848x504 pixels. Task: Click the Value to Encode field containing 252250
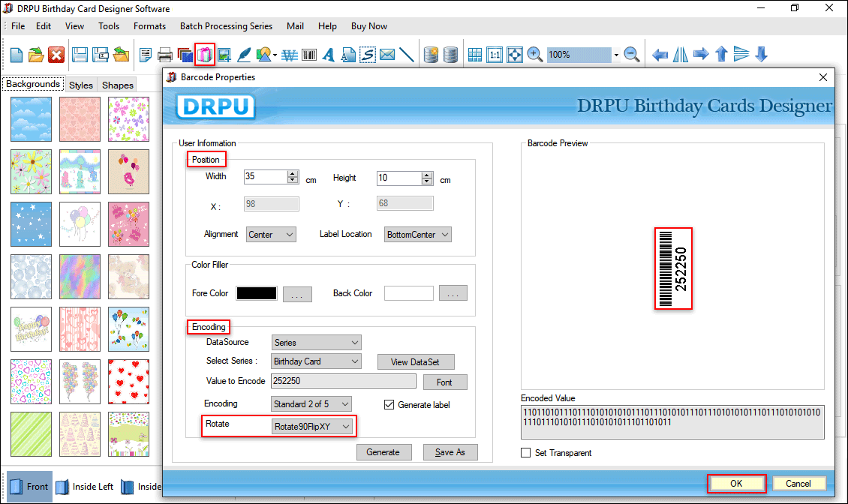click(x=344, y=381)
